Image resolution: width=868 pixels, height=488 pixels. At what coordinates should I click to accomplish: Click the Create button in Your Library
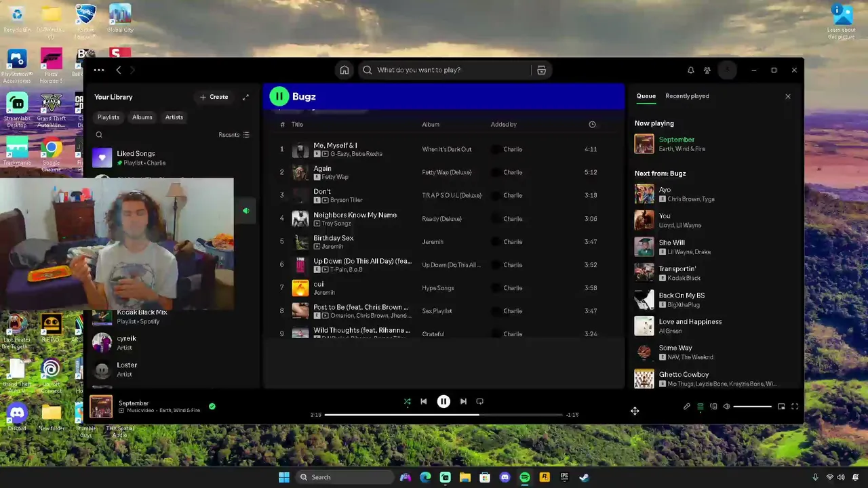(214, 97)
